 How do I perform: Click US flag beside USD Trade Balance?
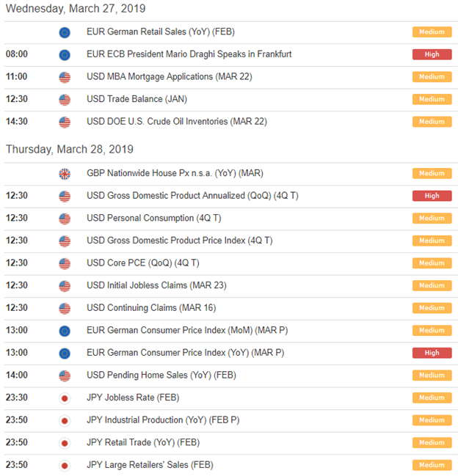point(65,100)
